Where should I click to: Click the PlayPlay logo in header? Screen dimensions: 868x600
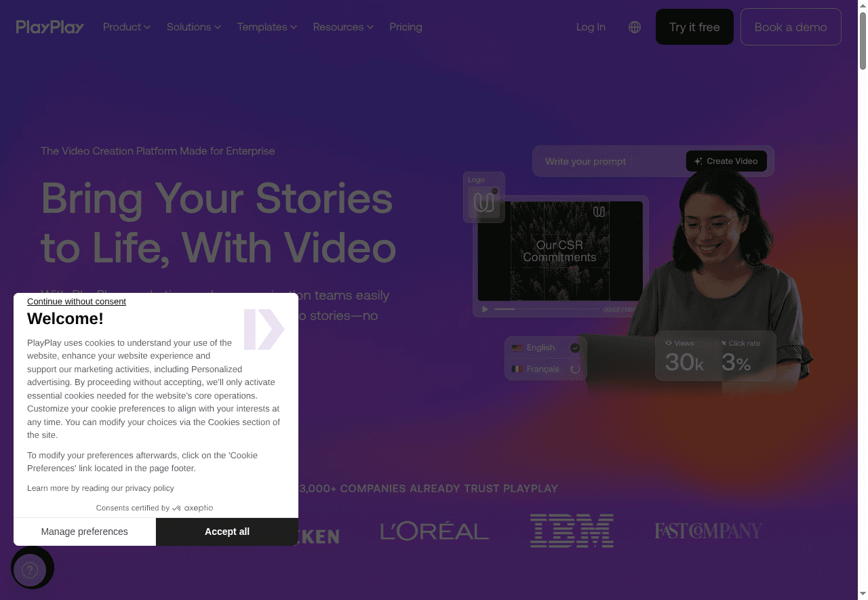click(50, 27)
